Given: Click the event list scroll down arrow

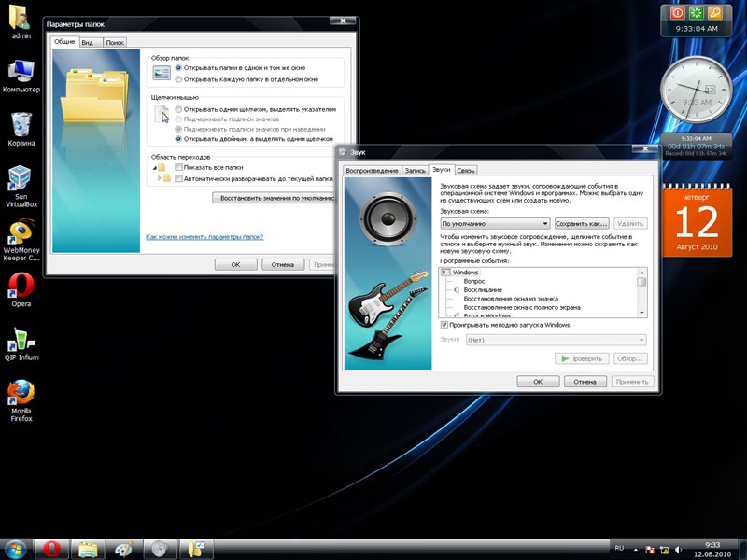Looking at the screenshot, I should 641,313.
